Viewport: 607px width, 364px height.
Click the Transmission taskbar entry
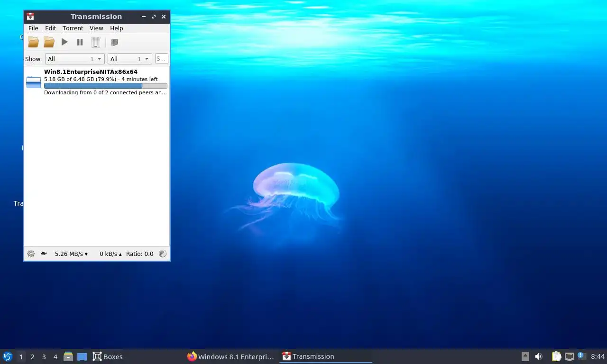325,356
